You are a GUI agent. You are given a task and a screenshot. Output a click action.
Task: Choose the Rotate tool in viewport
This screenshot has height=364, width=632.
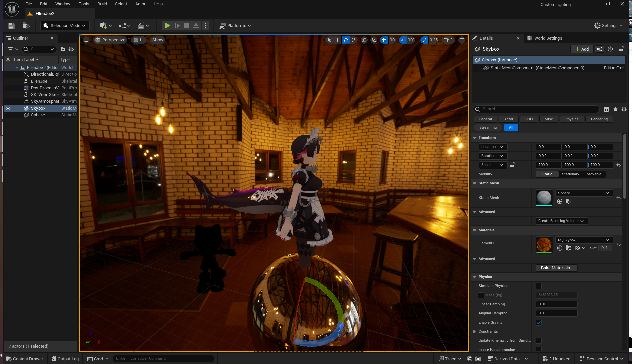coord(346,40)
